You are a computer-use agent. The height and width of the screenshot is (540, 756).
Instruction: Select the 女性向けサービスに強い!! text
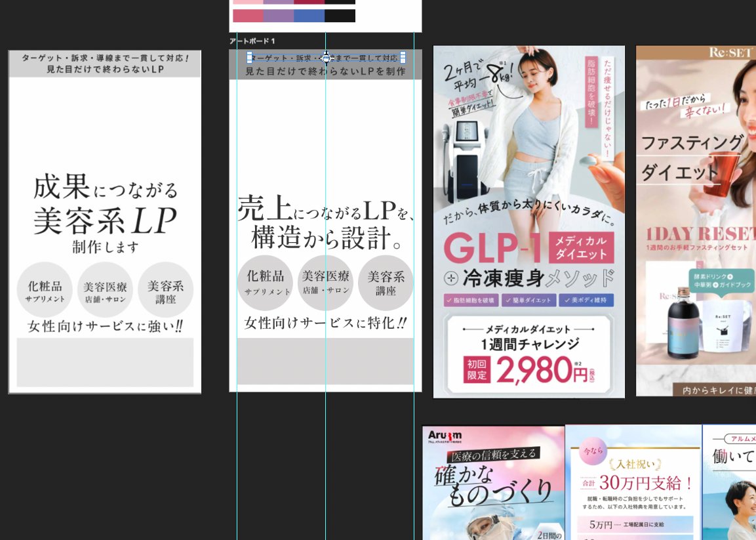point(105,327)
